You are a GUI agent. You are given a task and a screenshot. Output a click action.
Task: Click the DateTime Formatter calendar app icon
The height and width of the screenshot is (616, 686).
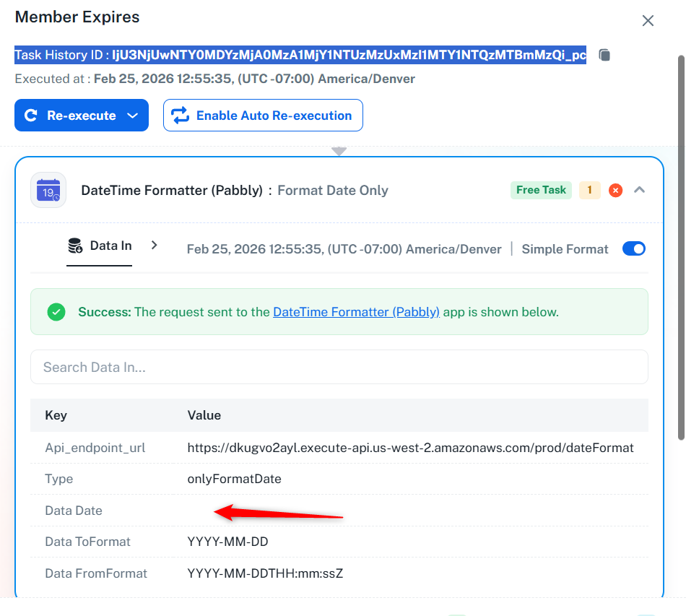pos(48,191)
